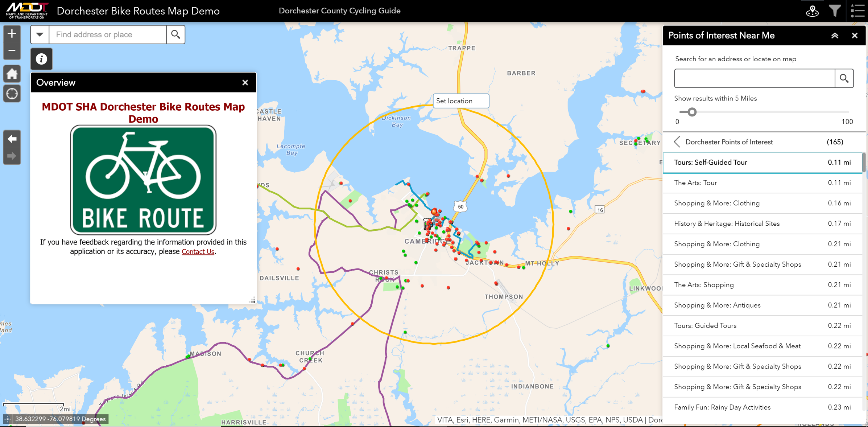This screenshot has width=868, height=427.
Task: Go to the previous map extent
Action: click(12, 139)
